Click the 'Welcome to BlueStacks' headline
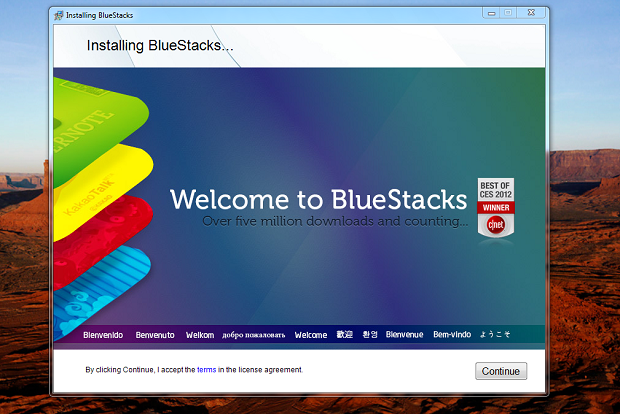The width and height of the screenshot is (620, 414). (x=319, y=199)
